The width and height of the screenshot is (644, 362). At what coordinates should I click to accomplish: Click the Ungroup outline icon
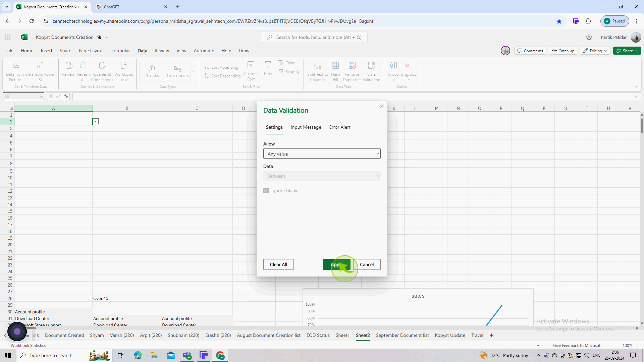point(409,65)
